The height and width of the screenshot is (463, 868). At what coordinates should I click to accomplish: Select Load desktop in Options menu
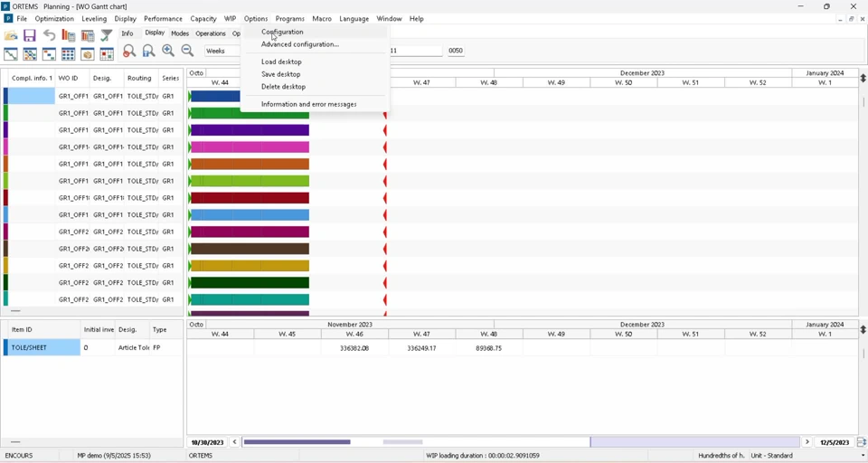pyautogui.click(x=281, y=61)
